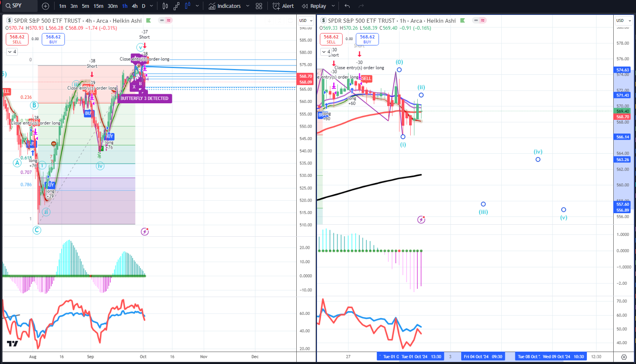Click the redo arrow

point(361,6)
